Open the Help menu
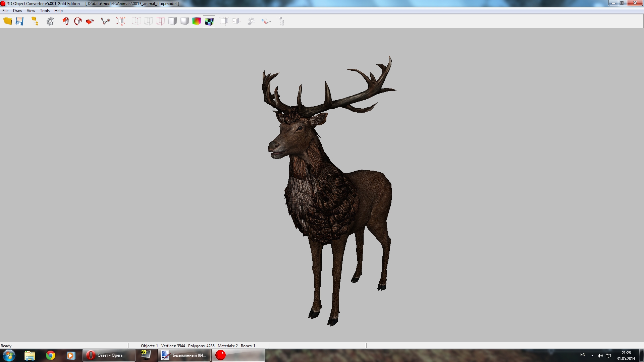Image resolution: width=644 pixels, height=362 pixels. point(58,11)
